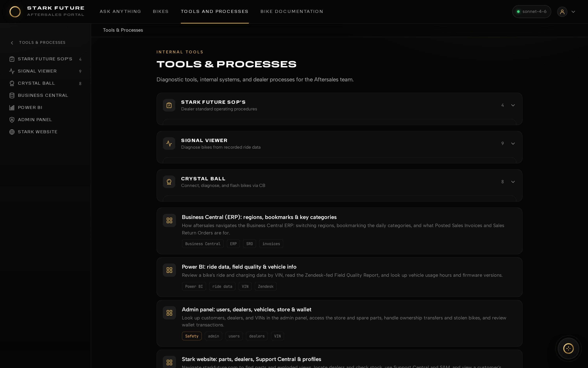588x368 pixels.
Task: Click 'Diagnose bikes from recorded ride data' text
Action: pyautogui.click(x=221, y=147)
